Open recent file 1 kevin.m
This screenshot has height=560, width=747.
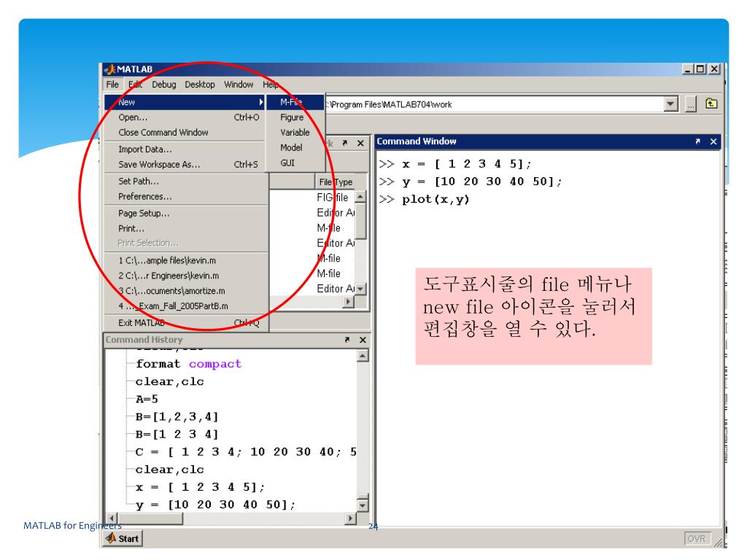186,260
